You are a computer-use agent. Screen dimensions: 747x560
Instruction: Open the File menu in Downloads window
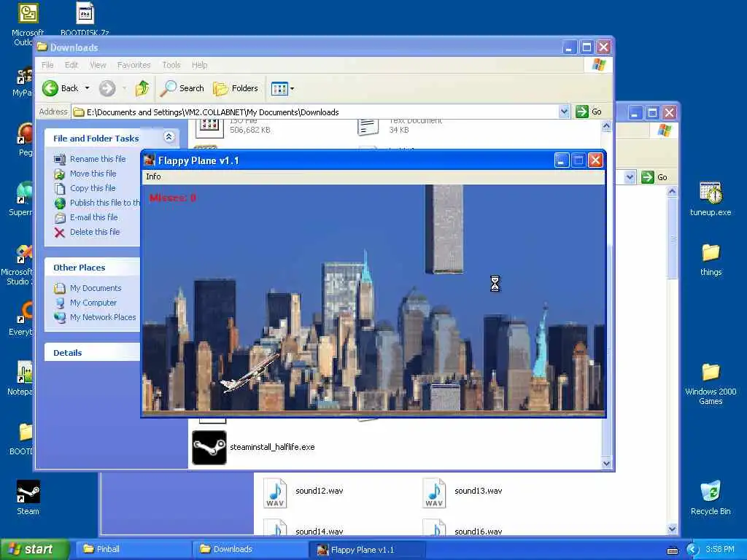47,65
